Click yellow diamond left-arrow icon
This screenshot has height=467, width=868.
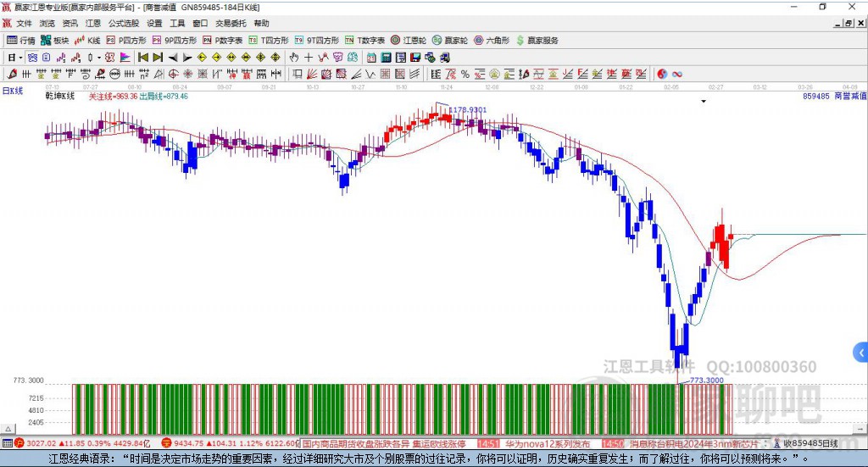[202, 57]
